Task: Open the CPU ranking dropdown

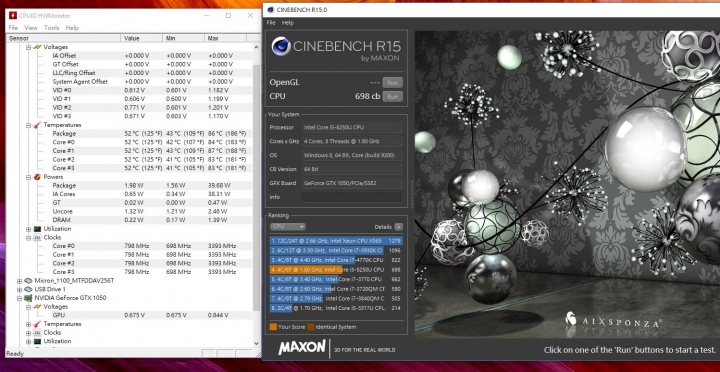Action: (287, 227)
